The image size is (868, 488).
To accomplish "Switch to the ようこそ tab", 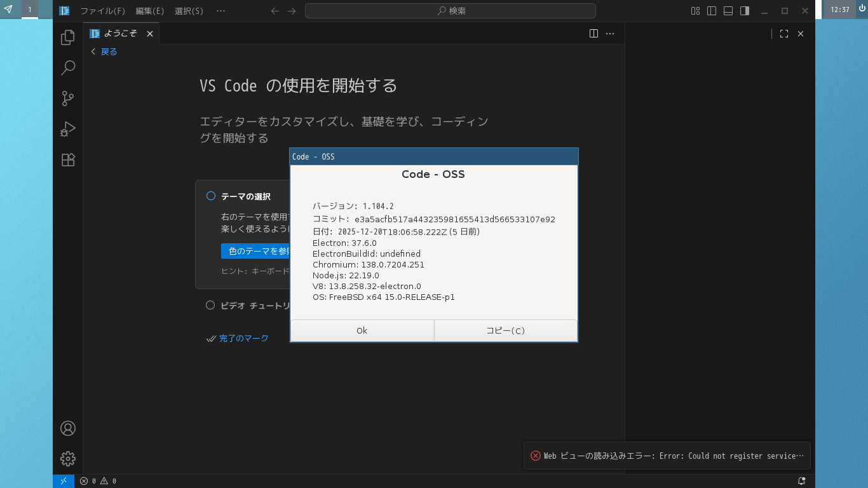I will click(121, 34).
